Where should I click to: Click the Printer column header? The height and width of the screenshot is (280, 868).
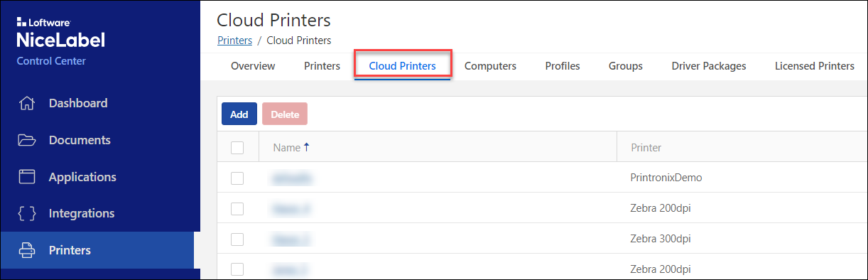(646, 148)
